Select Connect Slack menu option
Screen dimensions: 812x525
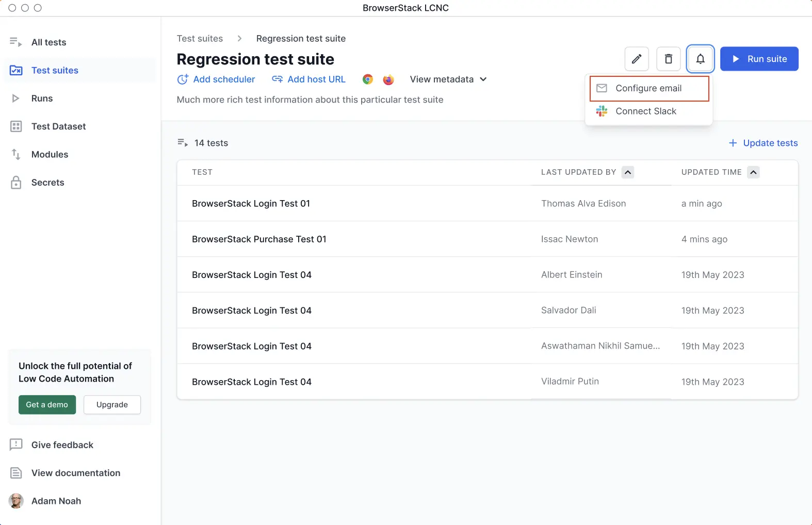click(645, 111)
